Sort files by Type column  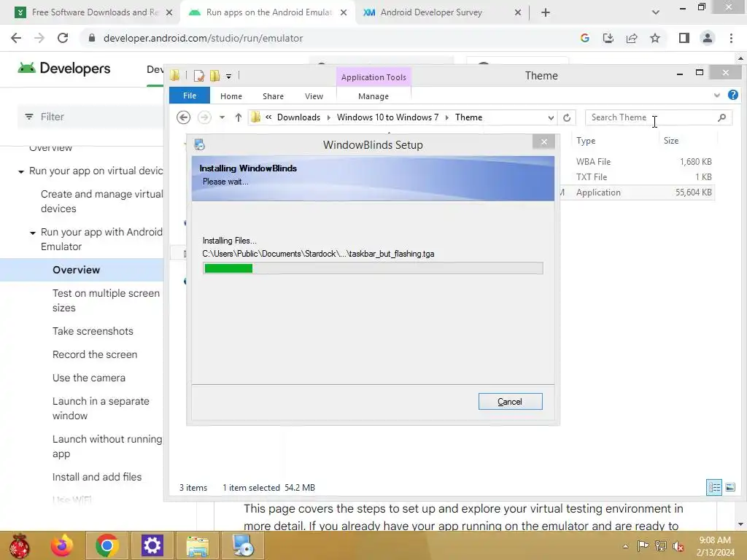point(586,141)
